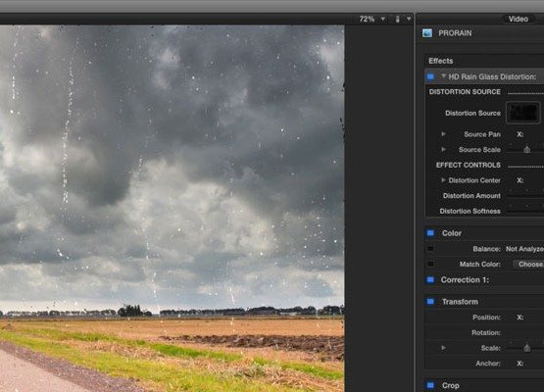
Task: Expand the Source Scale disclosure triangle
Action: pos(443,149)
